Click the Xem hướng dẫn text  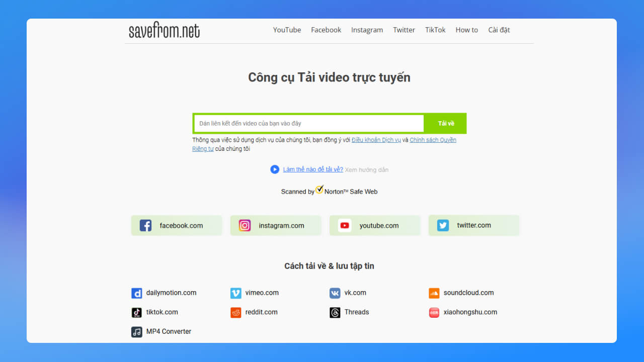[366, 170]
